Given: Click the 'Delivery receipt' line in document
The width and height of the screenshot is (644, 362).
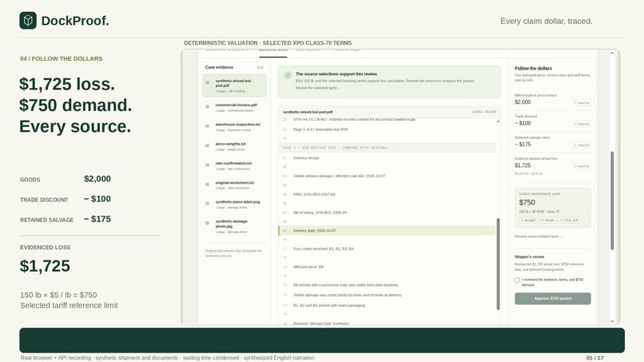Looking at the screenshot, I should point(306,157).
